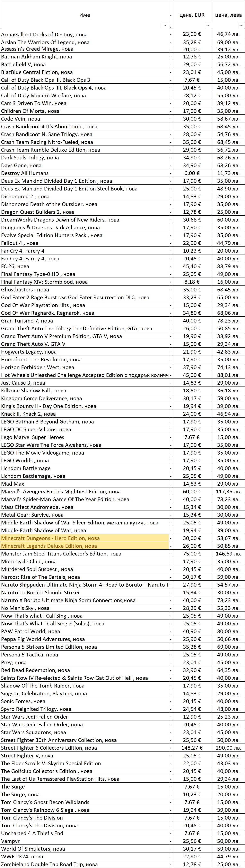Select the Uncharted 4 A Thief's End cell
This screenshot has width=245, height=868.
(x=84, y=833)
